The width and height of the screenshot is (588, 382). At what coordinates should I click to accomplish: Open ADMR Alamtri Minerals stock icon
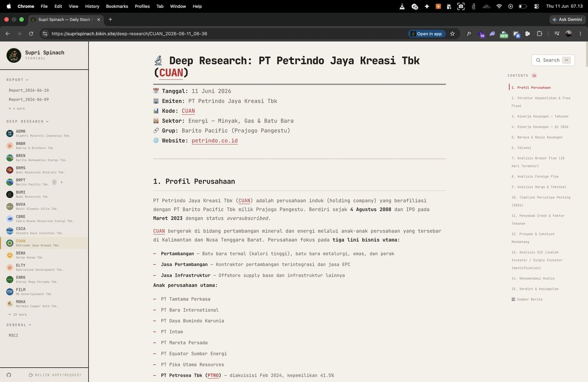pyautogui.click(x=10, y=133)
